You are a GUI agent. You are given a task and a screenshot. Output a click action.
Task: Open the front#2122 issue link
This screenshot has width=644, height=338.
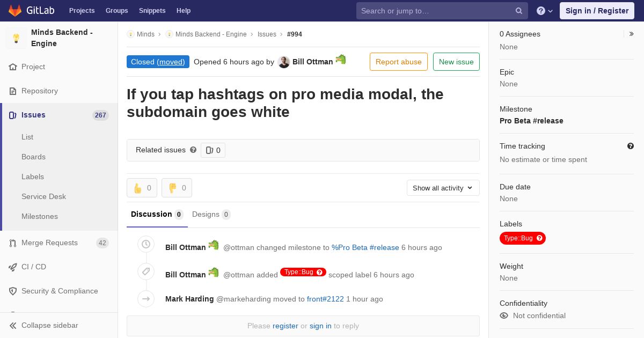(x=325, y=299)
